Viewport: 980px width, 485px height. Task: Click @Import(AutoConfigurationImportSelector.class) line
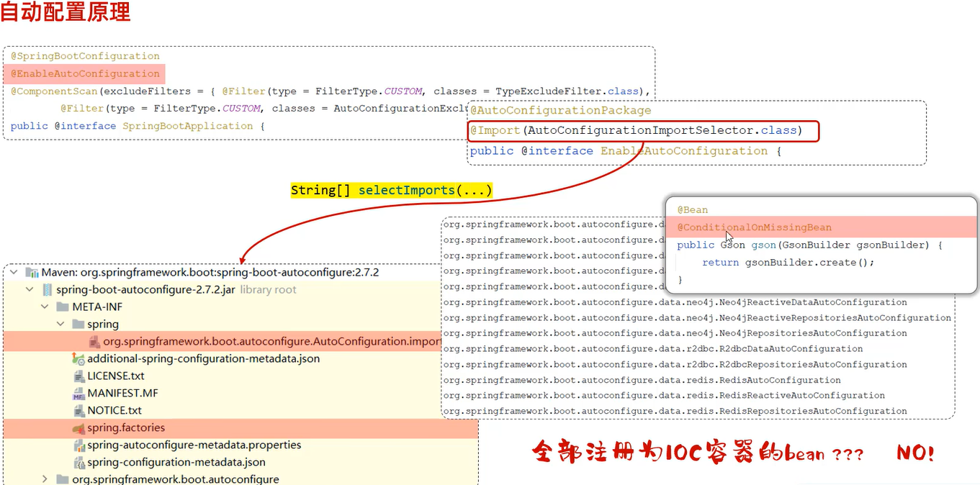[644, 131]
